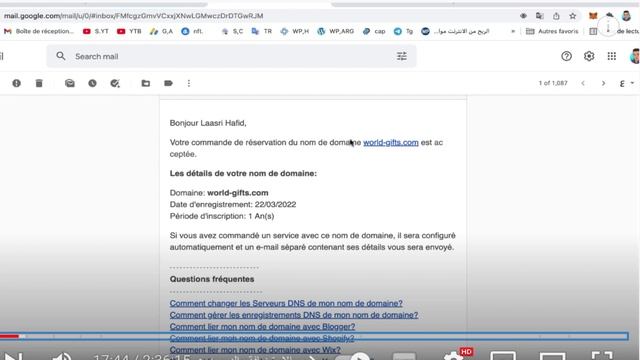This screenshot has height=360, width=640.
Task: Open video settings gear with HD badge
Action: tap(453, 356)
